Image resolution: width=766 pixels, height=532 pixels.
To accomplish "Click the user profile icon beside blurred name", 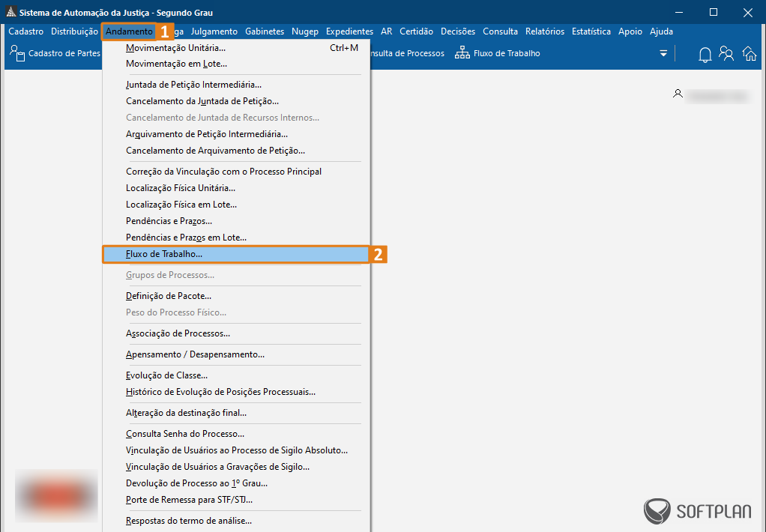I will [678, 94].
